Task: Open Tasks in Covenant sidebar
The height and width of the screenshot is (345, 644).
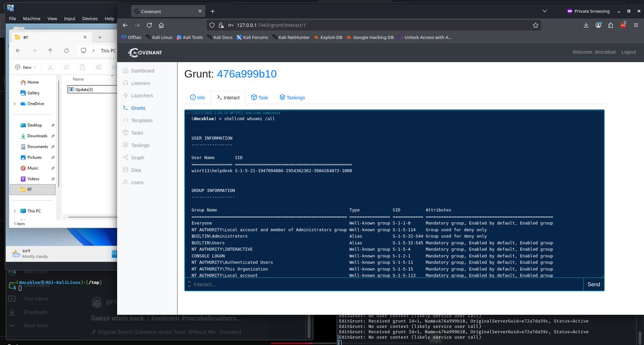Action: [133, 133]
